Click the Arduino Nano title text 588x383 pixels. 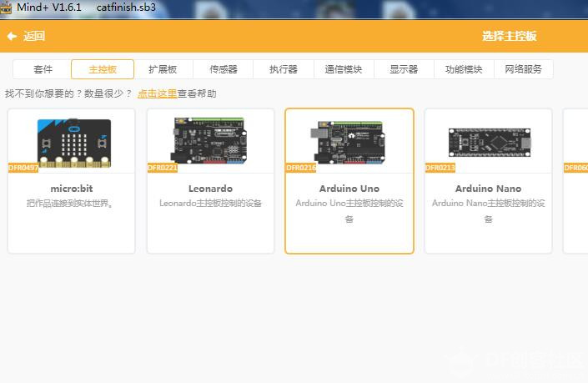(488, 189)
